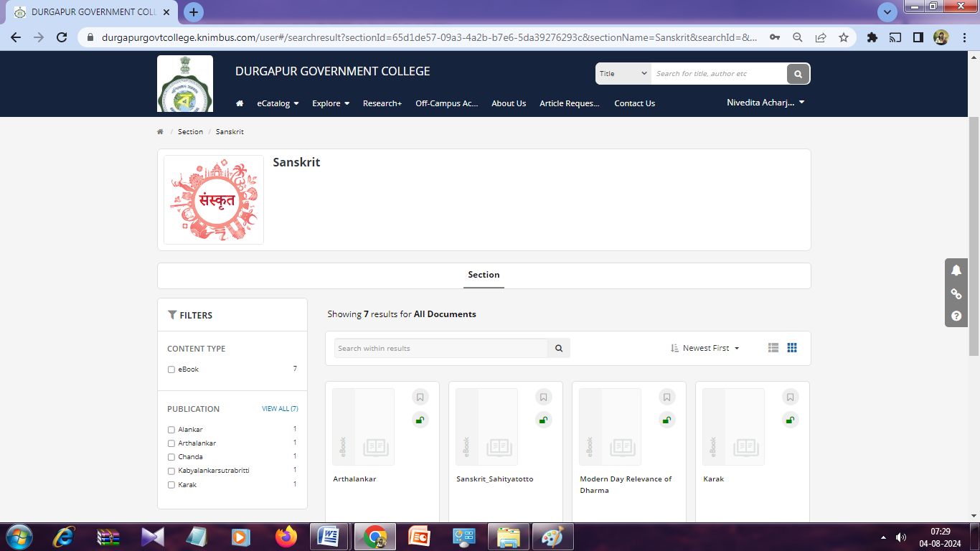This screenshot has height=551, width=980.
Task: Check the Alankar publication filter
Action: click(x=171, y=430)
